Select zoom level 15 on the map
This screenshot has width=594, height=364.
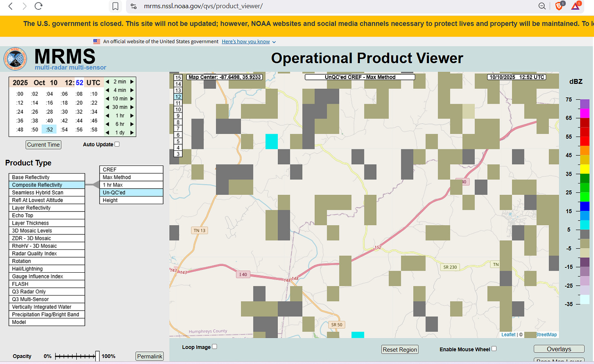click(178, 77)
